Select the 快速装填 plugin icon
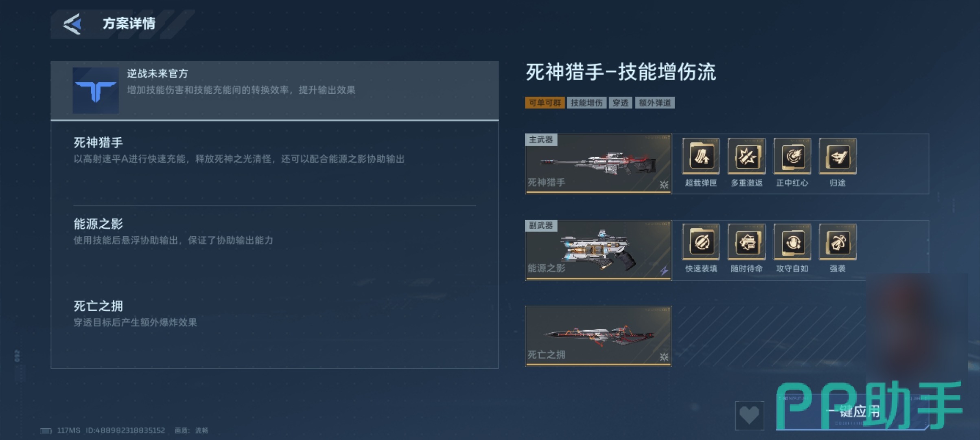The height and width of the screenshot is (440, 980). [x=701, y=242]
